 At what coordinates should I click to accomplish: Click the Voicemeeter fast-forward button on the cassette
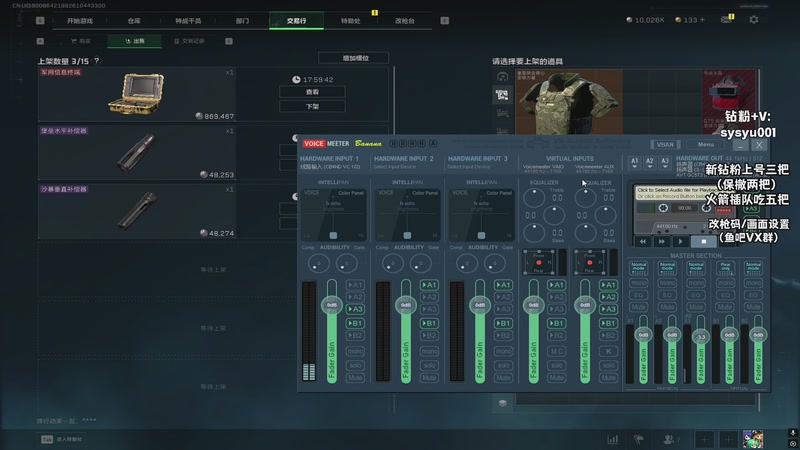[661, 241]
